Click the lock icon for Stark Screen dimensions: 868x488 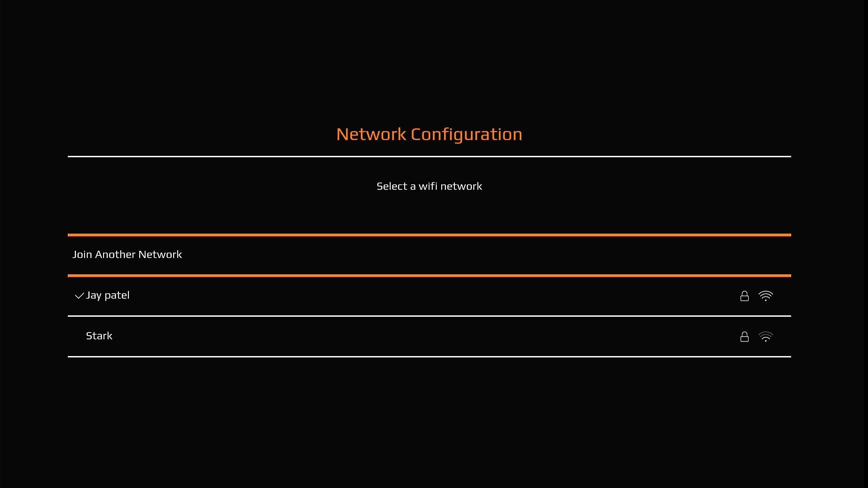[x=744, y=337]
